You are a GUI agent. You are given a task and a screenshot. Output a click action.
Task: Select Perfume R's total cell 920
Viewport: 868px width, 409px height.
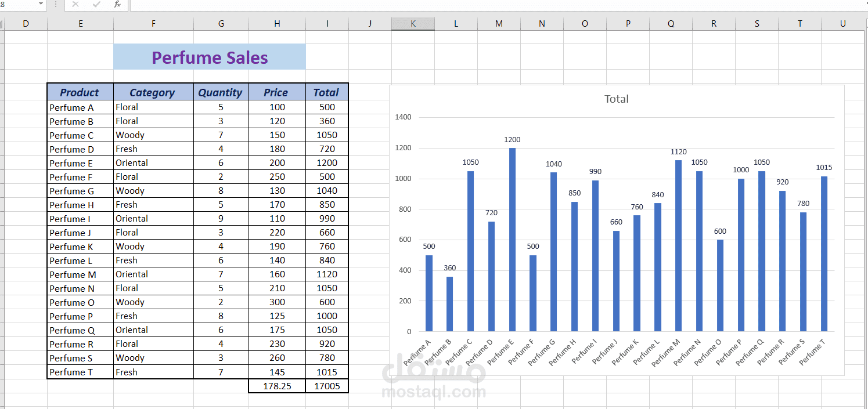click(x=327, y=344)
